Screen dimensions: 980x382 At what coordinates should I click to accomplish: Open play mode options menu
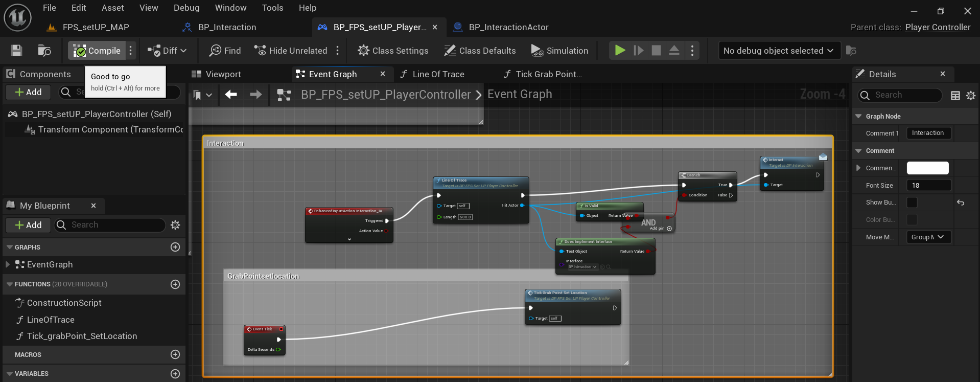point(692,51)
